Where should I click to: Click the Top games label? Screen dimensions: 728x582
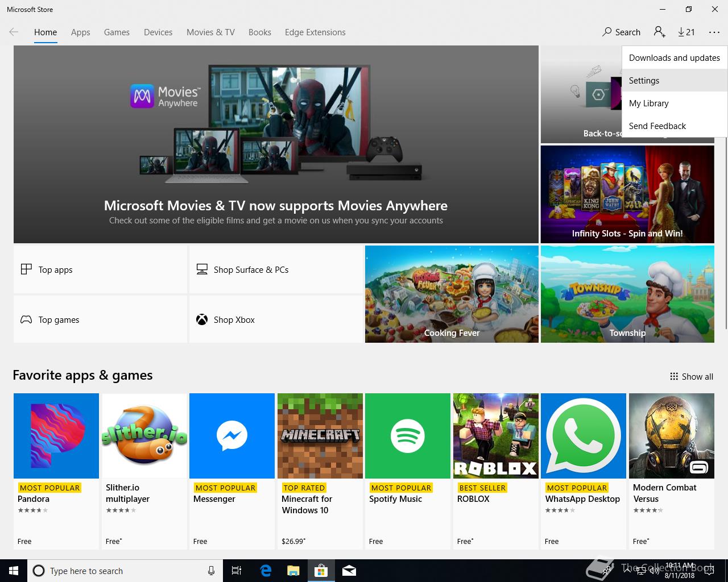pos(59,320)
